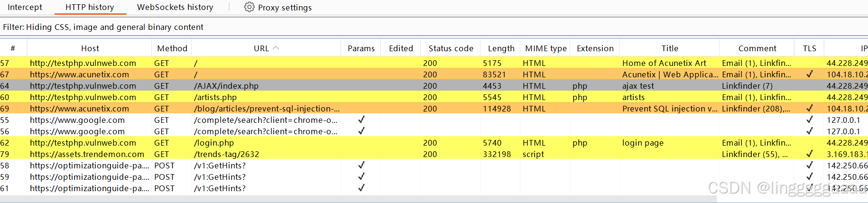Select the /login.php request

tap(434, 143)
